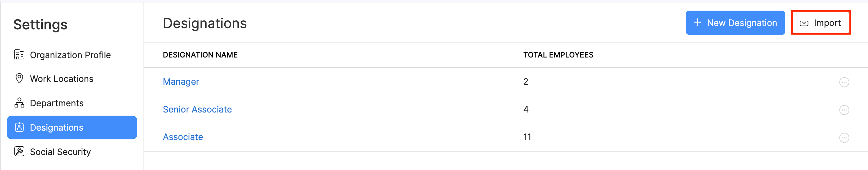Click the Organization Profile building icon

(x=19, y=55)
